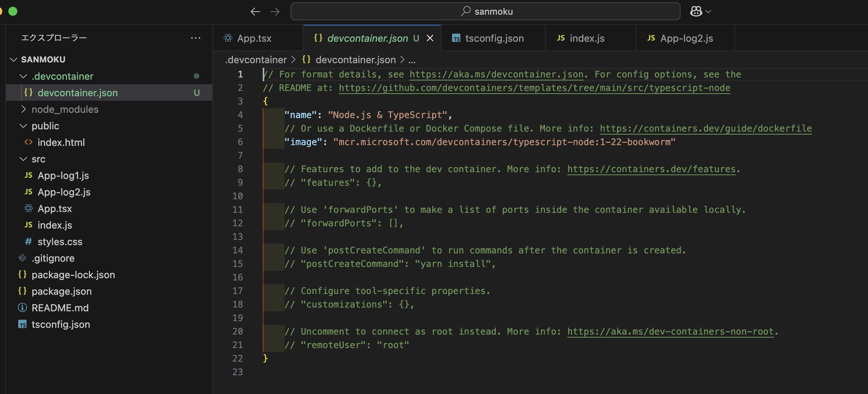Screen dimensions: 868x394
Task: Click the React icon on the App.tsx tab
Action: coord(228,38)
